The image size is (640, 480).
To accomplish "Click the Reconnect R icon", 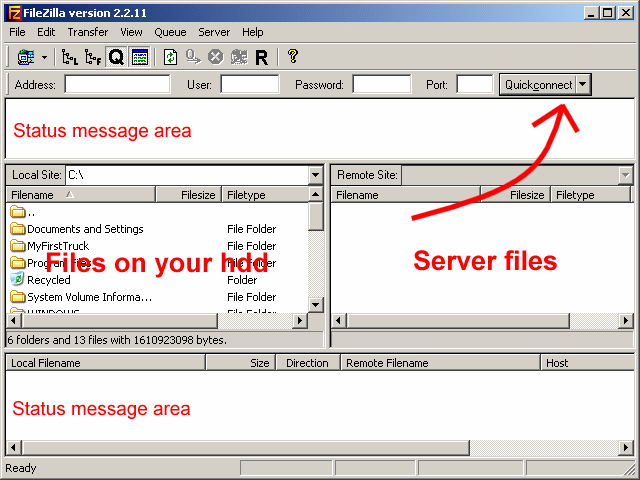I will 261,58.
